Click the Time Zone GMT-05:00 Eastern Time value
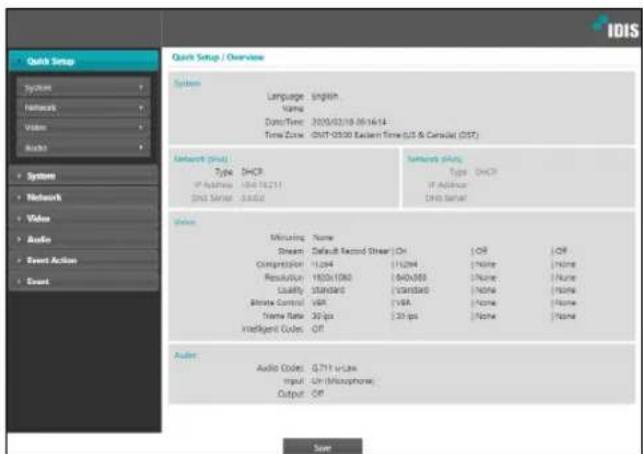The image size is (643, 454). [x=395, y=135]
